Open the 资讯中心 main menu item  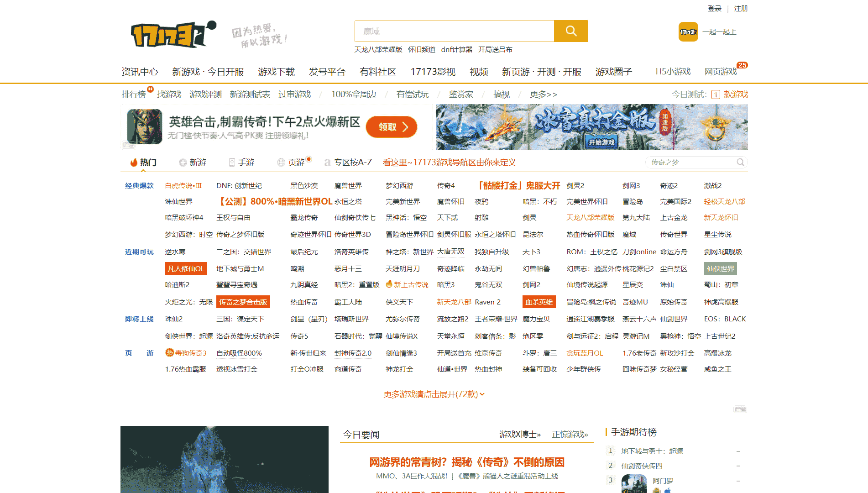140,72
